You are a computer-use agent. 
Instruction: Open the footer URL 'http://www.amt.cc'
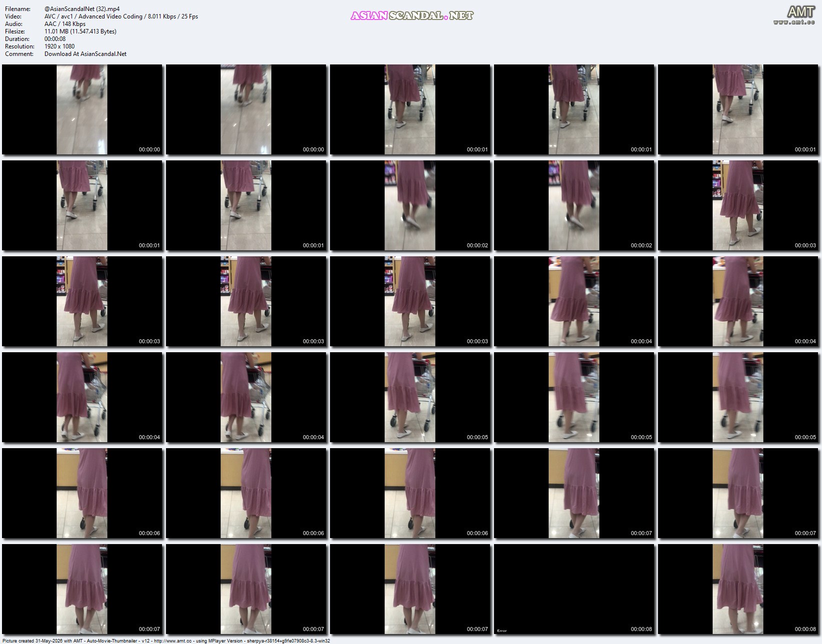(172, 641)
